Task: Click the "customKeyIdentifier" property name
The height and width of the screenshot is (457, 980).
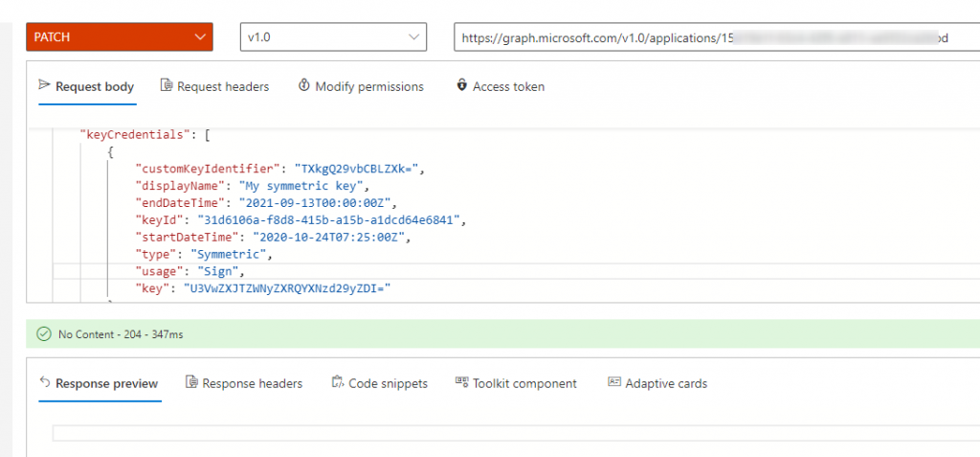Action: [x=206, y=169]
